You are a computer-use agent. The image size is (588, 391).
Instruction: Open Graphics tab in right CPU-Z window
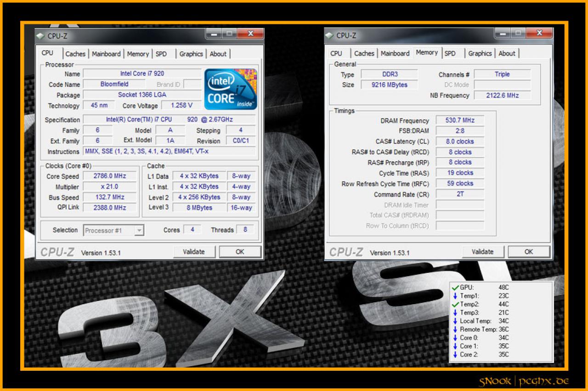(x=480, y=53)
